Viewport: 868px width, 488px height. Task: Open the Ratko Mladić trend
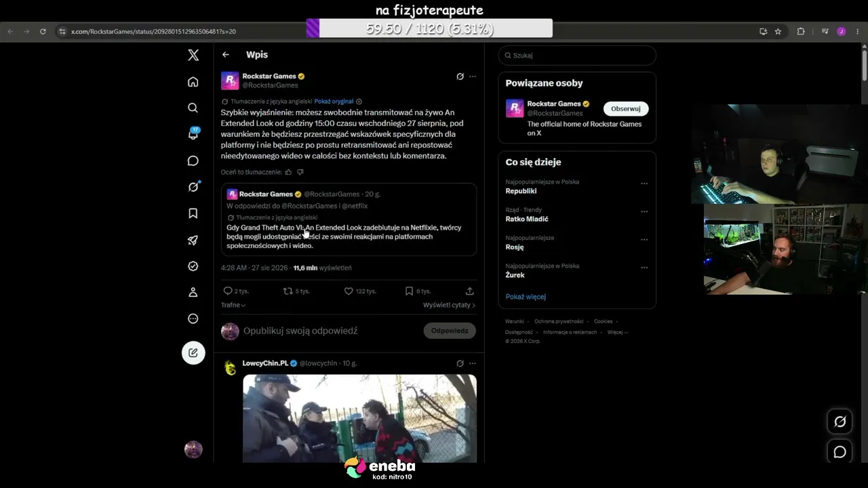tap(527, 219)
